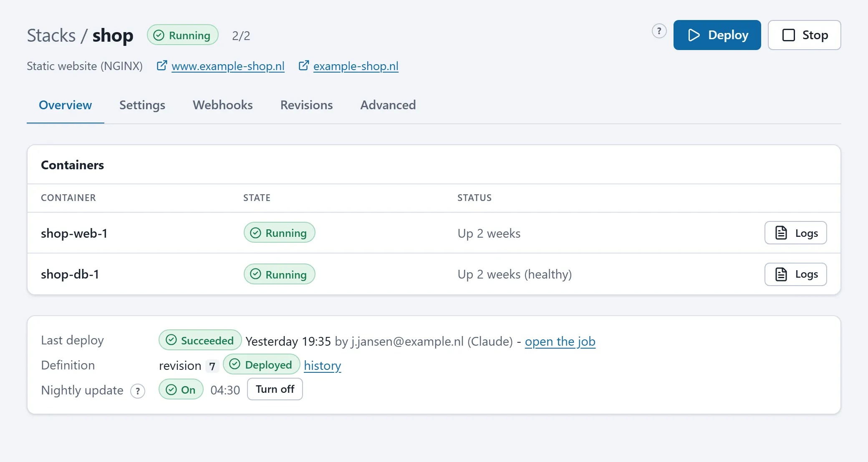Screen dimensions: 868x462
Task: Turn off the nightly update
Action: 275,389
